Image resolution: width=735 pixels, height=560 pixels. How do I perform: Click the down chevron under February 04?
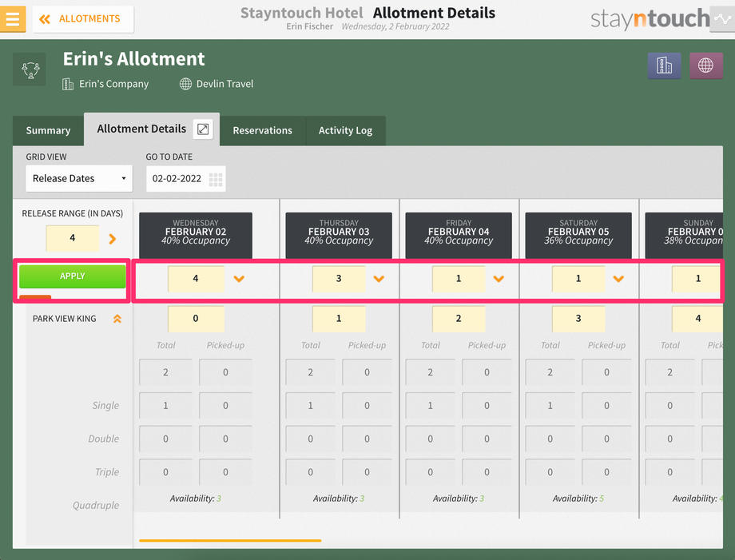pos(499,279)
